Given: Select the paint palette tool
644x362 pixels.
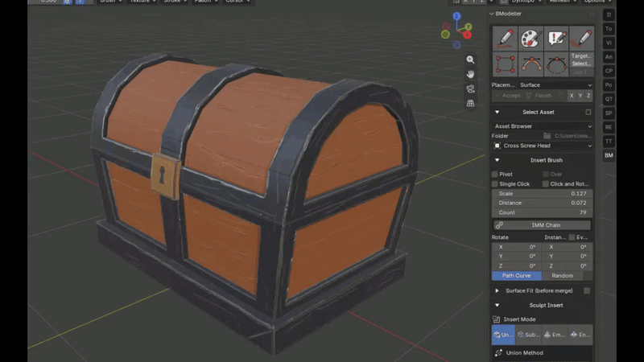Looking at the screenshot, I should (530, 39).
